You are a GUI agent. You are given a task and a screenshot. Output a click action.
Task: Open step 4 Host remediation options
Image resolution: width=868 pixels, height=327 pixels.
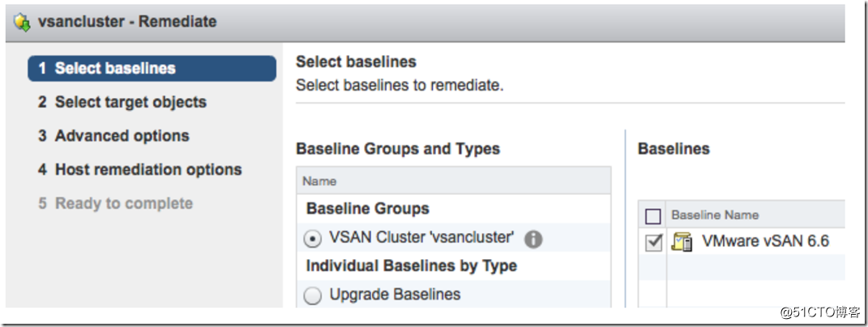pos(140,169)
